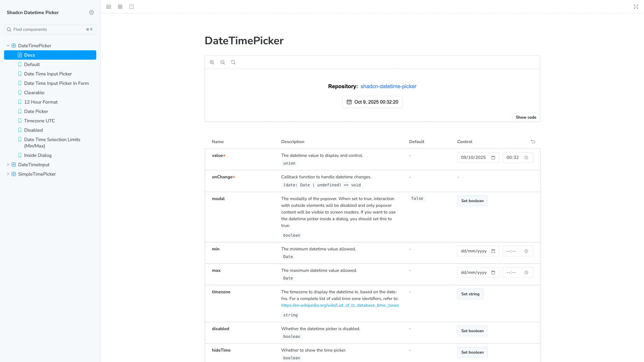
Task: Reset the controls table
Action: 533,141
